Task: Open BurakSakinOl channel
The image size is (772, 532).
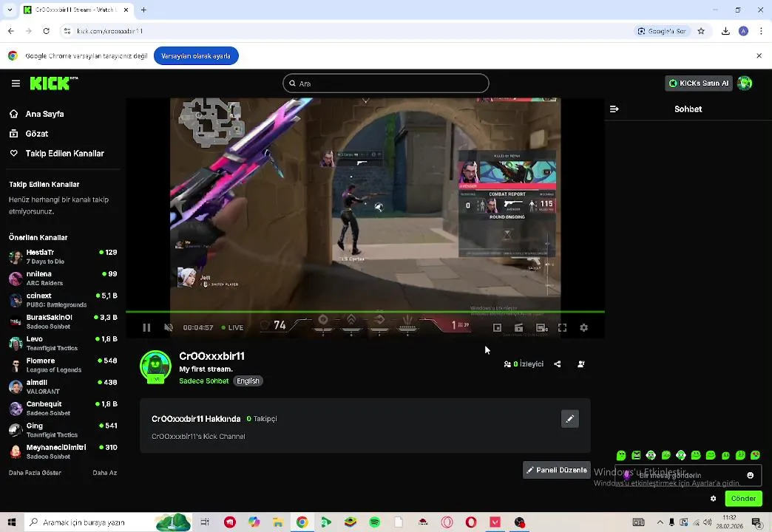Action: point(63,321)
